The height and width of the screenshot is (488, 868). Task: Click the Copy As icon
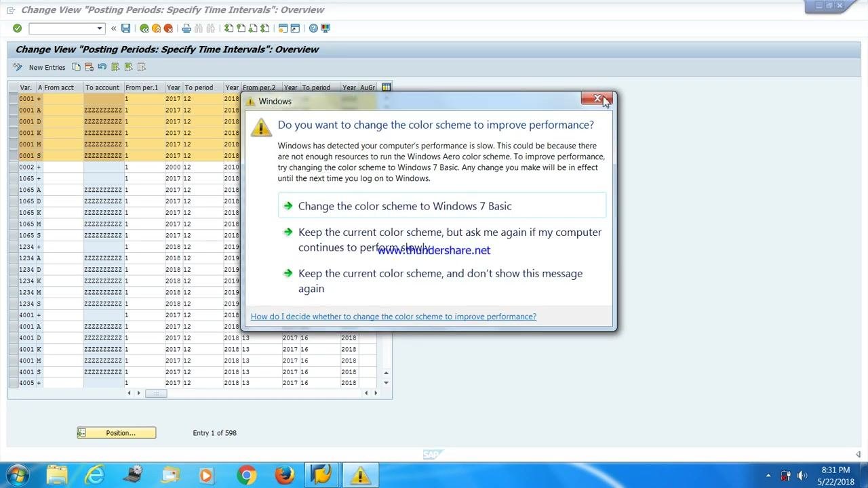tap(76, 67)
